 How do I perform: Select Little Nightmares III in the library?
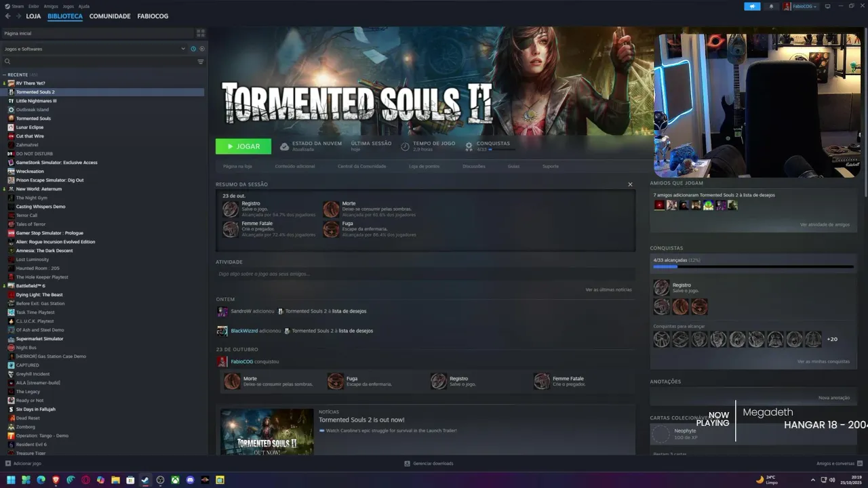pos(36,101)
